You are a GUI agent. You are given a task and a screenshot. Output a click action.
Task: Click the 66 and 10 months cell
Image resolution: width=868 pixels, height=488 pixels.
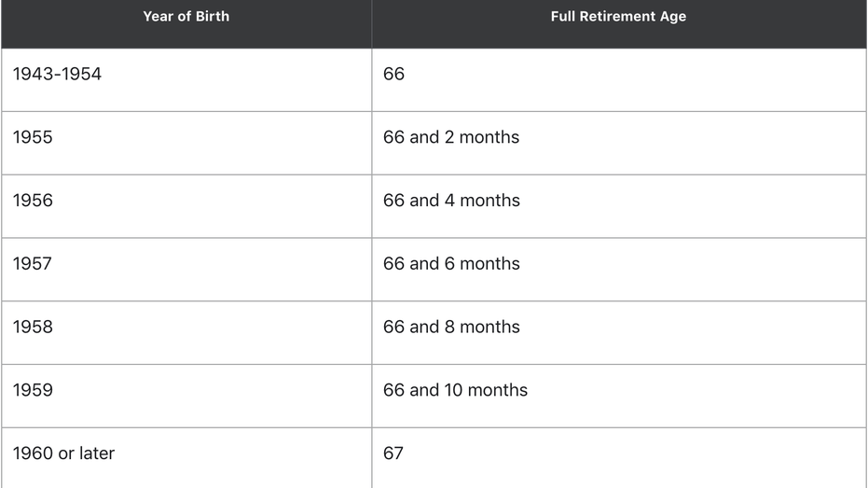click(x=619, y=396)
